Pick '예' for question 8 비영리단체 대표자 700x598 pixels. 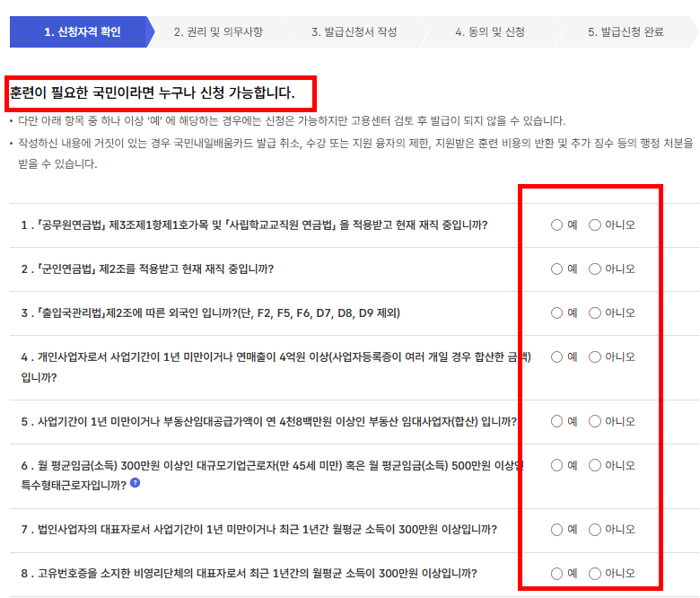tap(556, 574)
